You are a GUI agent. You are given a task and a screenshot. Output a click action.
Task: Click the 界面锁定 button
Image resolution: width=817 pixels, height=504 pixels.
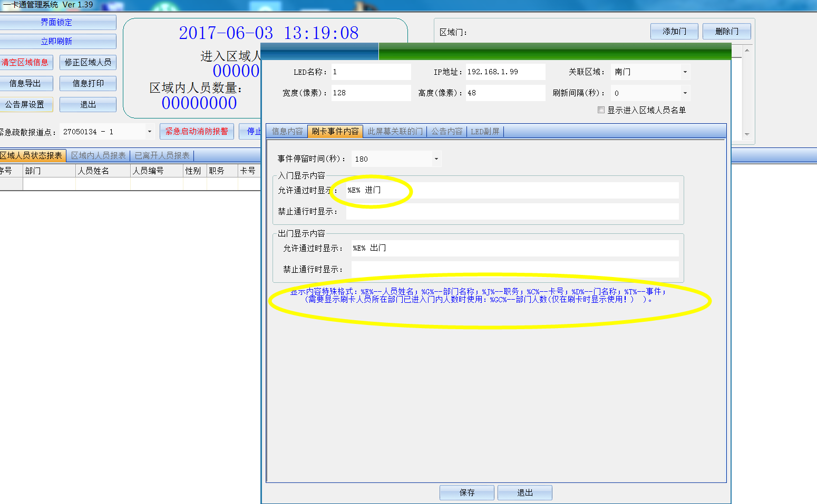[x=57, y=23]
